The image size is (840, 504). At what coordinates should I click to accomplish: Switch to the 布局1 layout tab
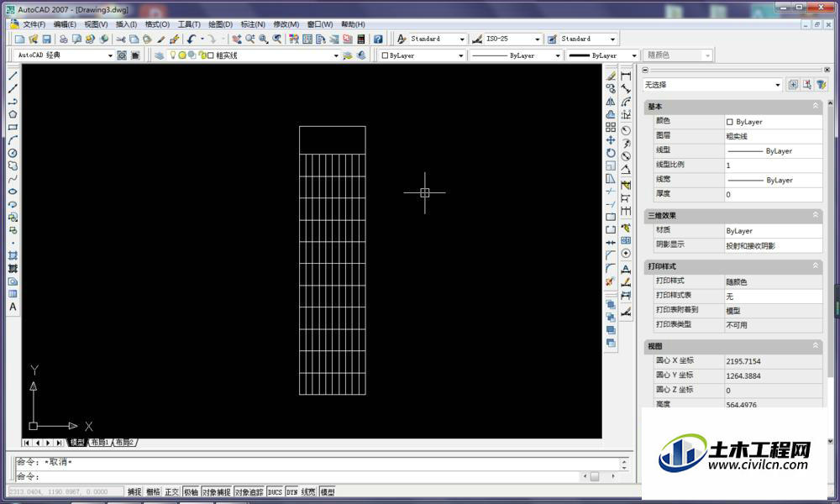point(100,443)
